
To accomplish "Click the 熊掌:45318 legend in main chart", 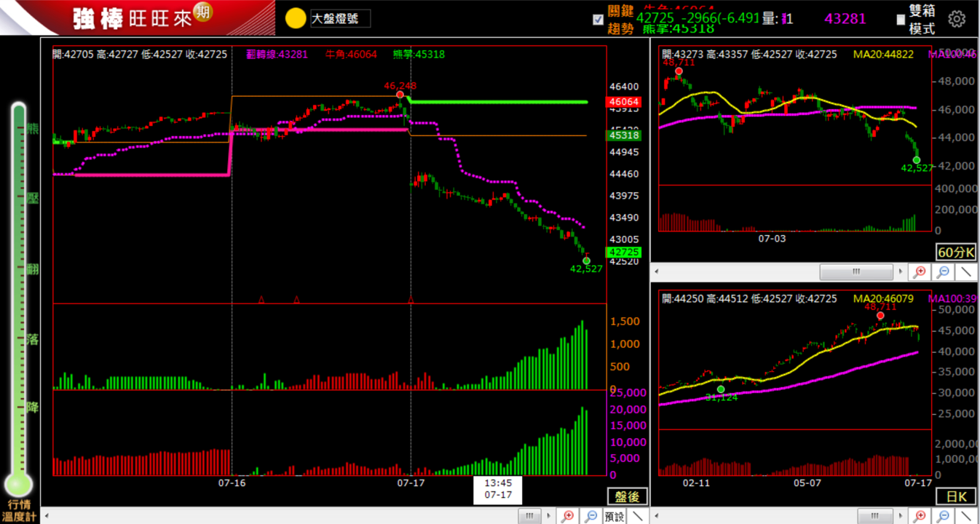I will (419, 54).
